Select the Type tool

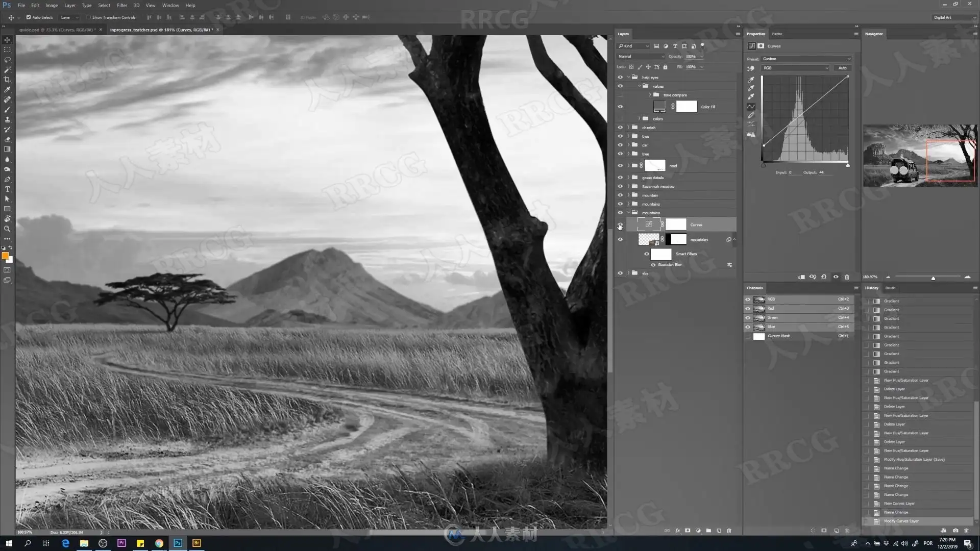click(7, 189)
